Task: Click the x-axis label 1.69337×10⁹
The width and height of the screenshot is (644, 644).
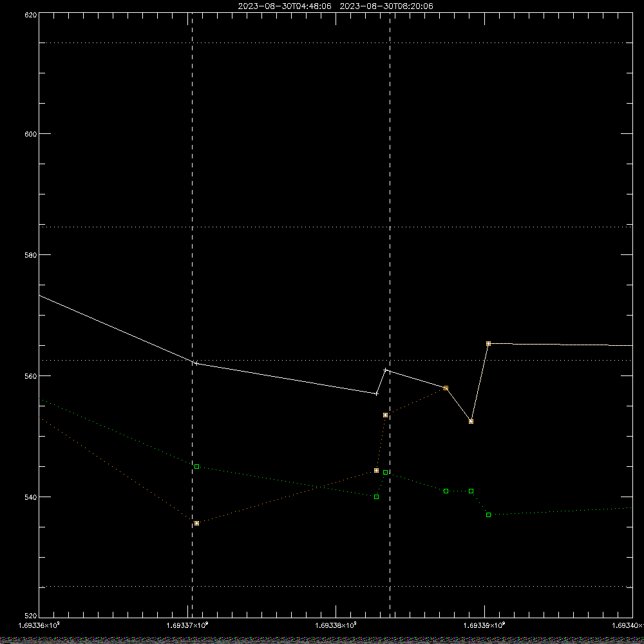Action: (x=187, y=625)
